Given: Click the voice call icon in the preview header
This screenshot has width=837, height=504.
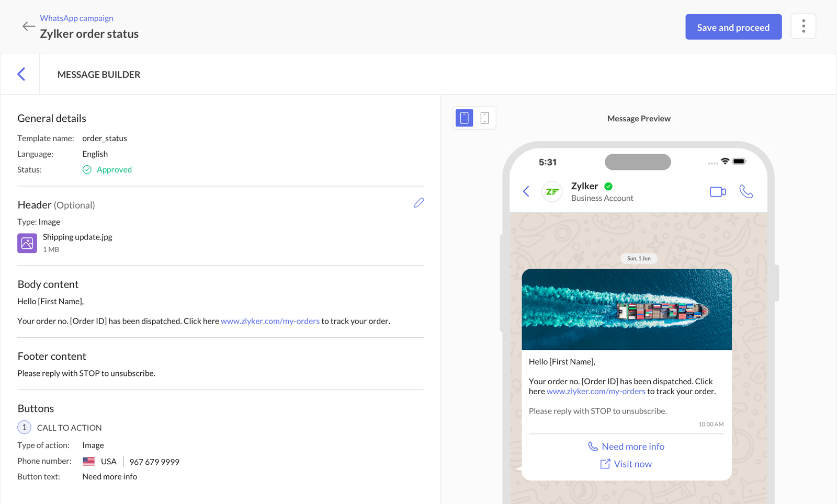Looking at the screenshot, I should [746, 191].
